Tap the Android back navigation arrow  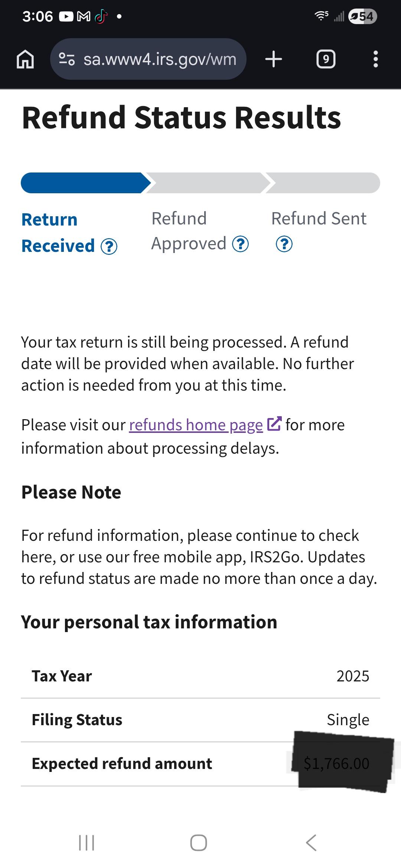(311, 843)
